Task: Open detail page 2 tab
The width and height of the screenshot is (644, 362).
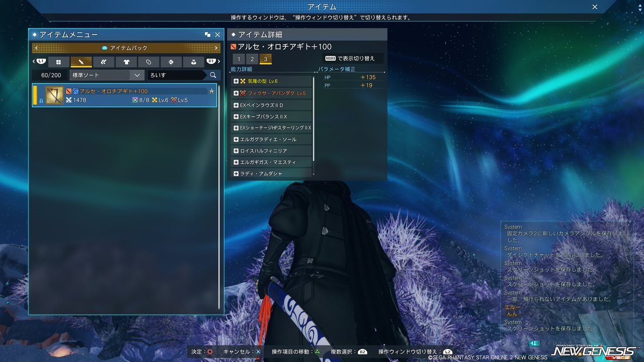Action: [x=252, y=59]
